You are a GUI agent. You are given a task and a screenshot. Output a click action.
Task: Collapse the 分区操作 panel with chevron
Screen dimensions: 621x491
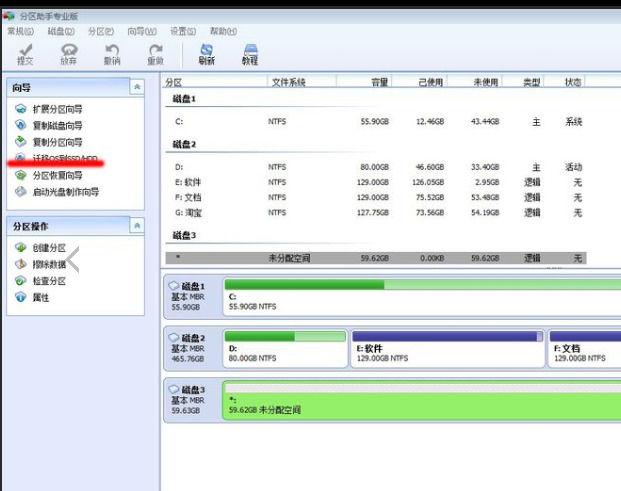pos(137,226)
